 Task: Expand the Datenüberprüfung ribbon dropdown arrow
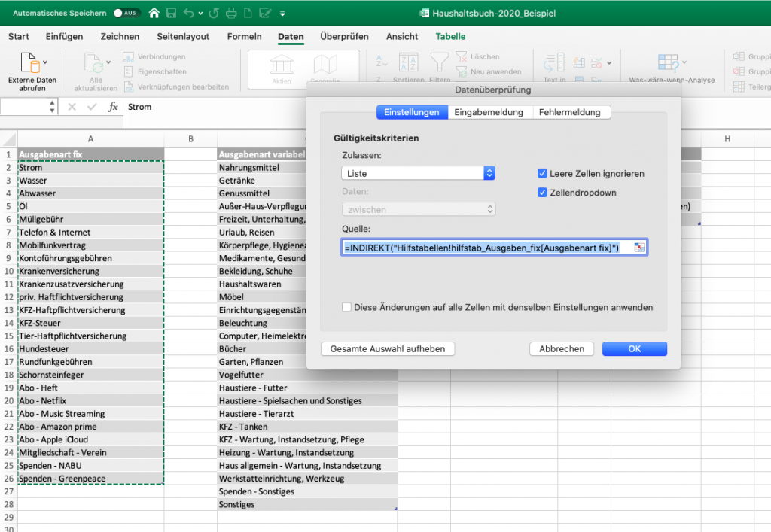(x=610, y=63)
